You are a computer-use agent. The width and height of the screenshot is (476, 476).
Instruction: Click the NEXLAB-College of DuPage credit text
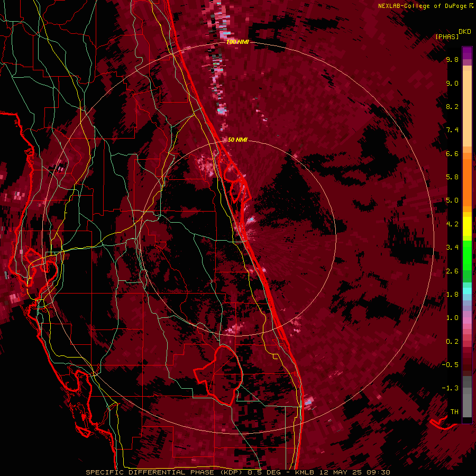coord(422,6)
